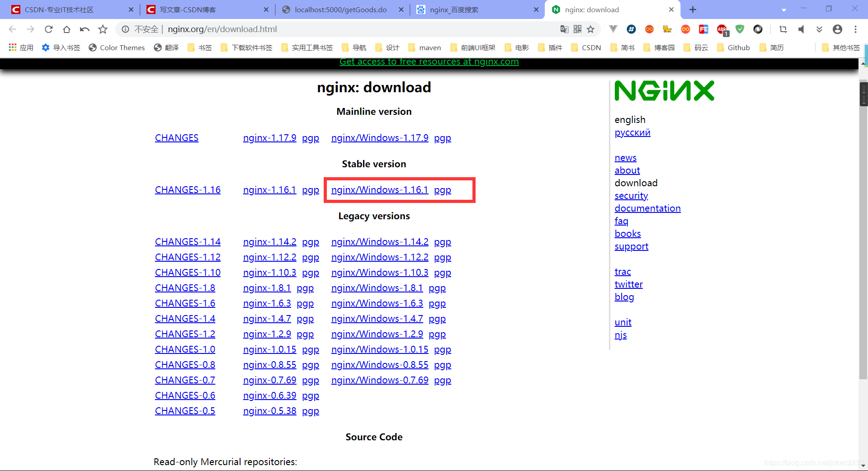Open the mainline CHANGES link
Image resolution: width=868 pixels, height=471 pixels.
click(x=177, y=138)
